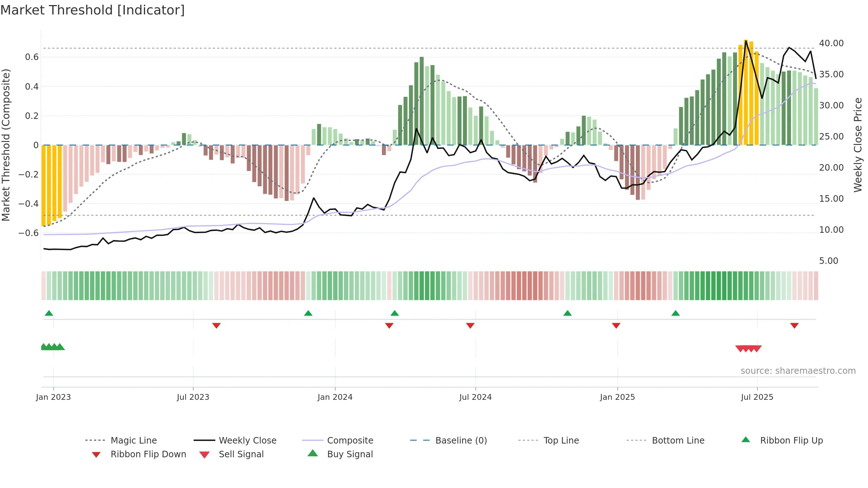Click the Market Threshold [Indicator] title
Viewport: 868px width, 488px height.
click(x=93, y=10)
